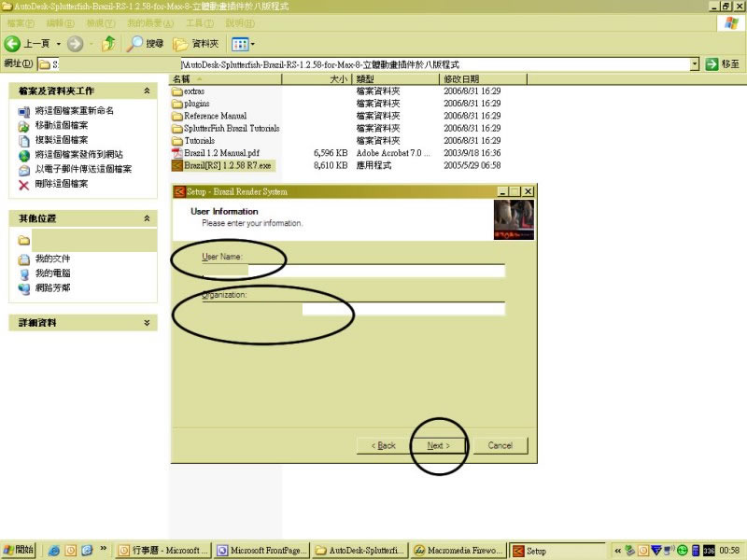Viewport: 747px width, 560px height.
Task: Delete the file with 刪除這個檔案
Action: pos(61,184)
